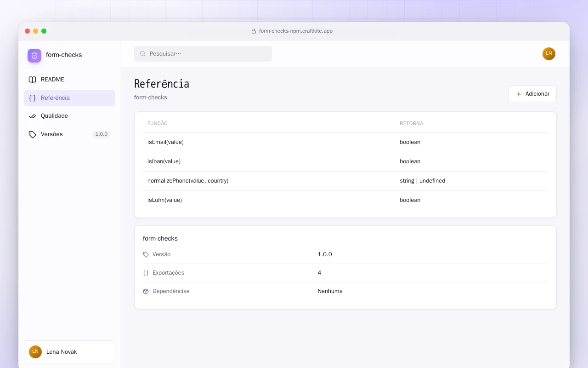Image resolution: width=588 pixels, height=368 pixels.
Task: Click boolean return type of isEmail row
Action: point(410,142)
